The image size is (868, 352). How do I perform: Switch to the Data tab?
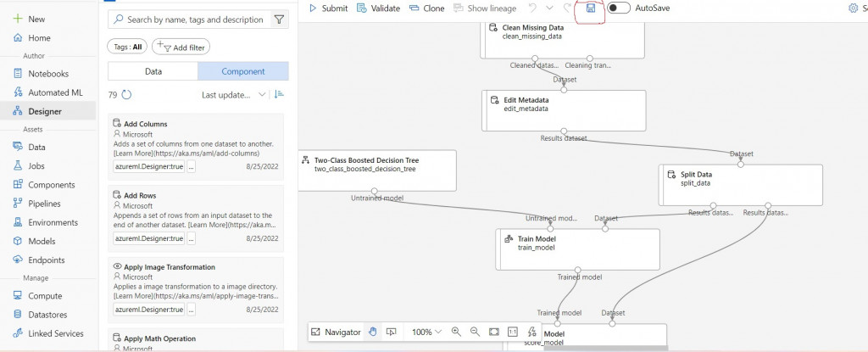153,71
